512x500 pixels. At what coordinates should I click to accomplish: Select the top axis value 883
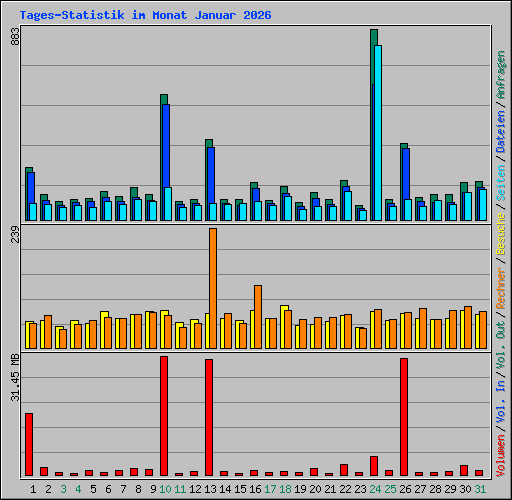pos(15,36)
